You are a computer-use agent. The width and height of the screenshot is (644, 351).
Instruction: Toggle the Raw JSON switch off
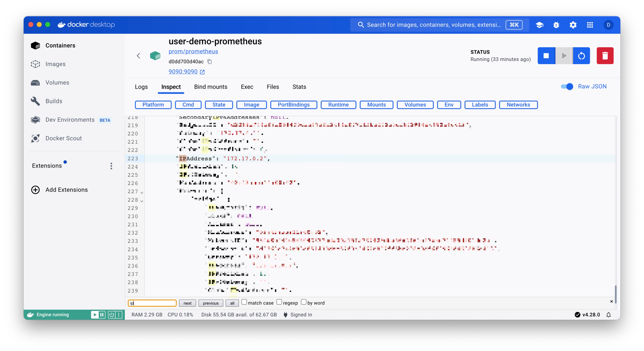pyautogui.click(x=567, y=87)
